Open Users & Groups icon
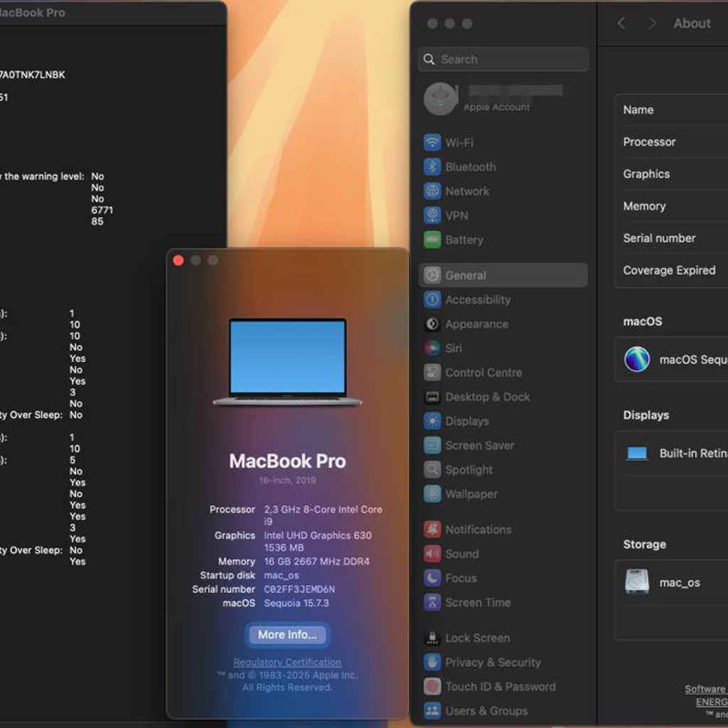The image size is (728, 728). [x=432, y=711]
